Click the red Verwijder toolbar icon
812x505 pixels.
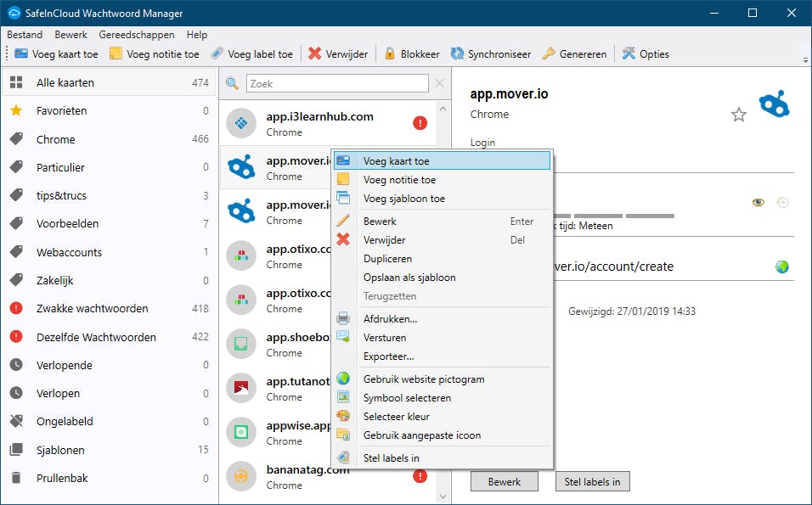(x=315, y=53)
